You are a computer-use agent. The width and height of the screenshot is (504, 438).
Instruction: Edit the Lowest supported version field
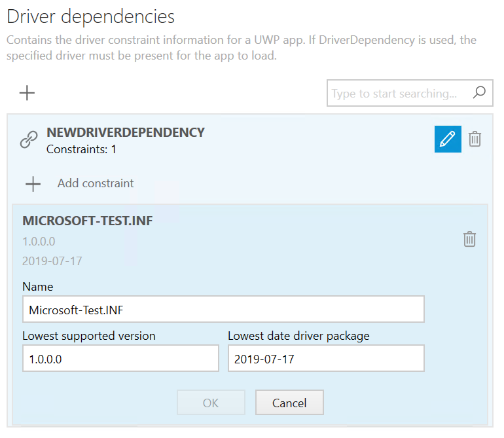click(x=120, y=358)
